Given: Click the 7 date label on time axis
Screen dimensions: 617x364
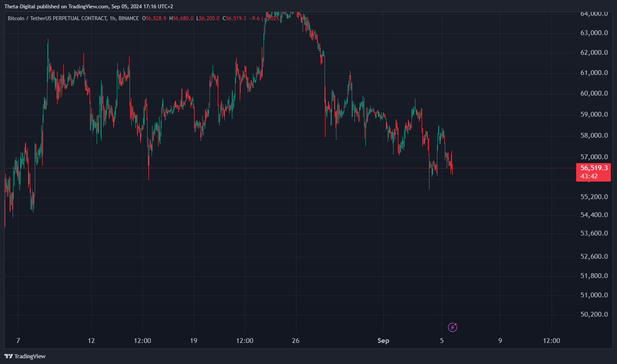Looking at the screenshot, I should point(18,341).
